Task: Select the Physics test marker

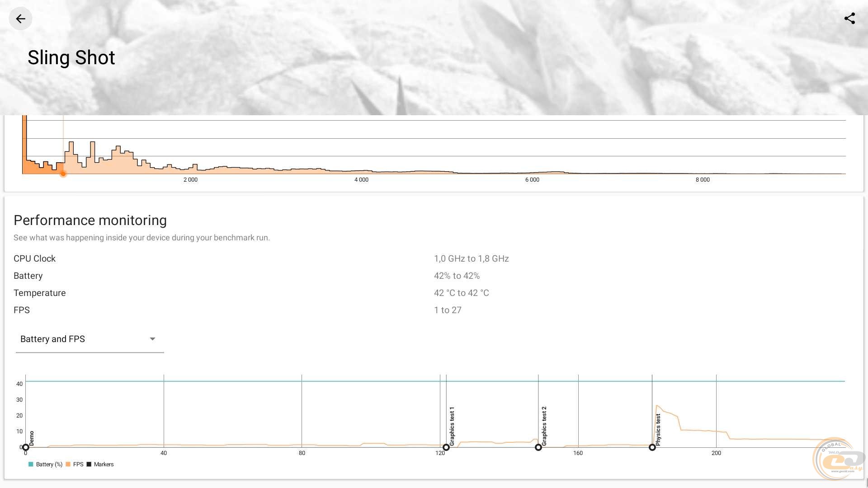Action: pyautogui.click(x=652, y=447)
